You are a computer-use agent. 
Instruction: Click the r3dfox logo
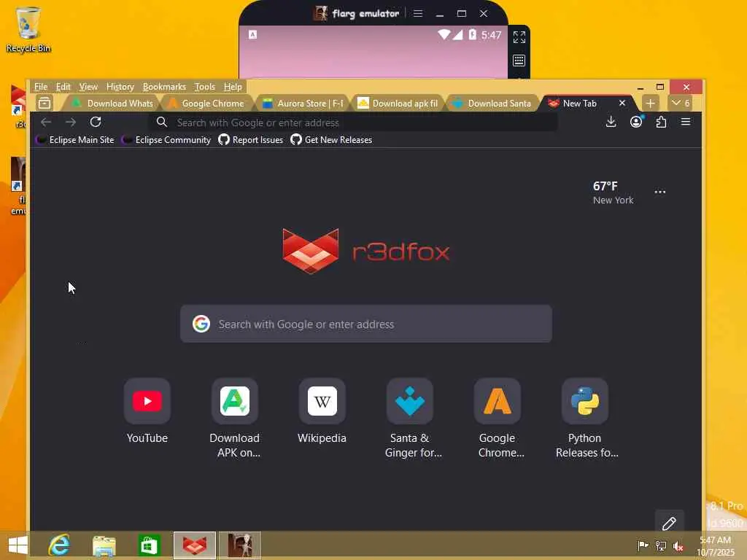click(366, 252)
